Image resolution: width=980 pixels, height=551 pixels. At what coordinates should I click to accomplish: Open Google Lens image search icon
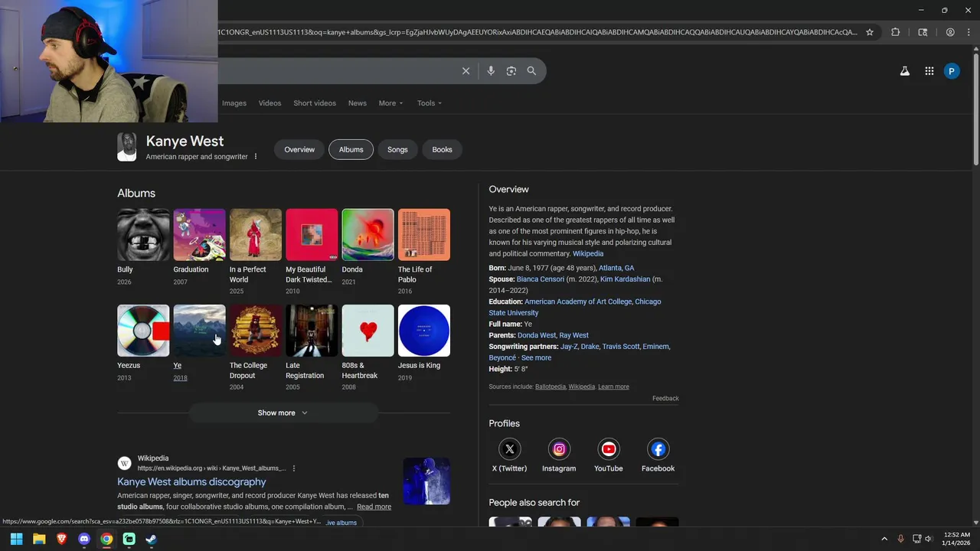point(511,71)
